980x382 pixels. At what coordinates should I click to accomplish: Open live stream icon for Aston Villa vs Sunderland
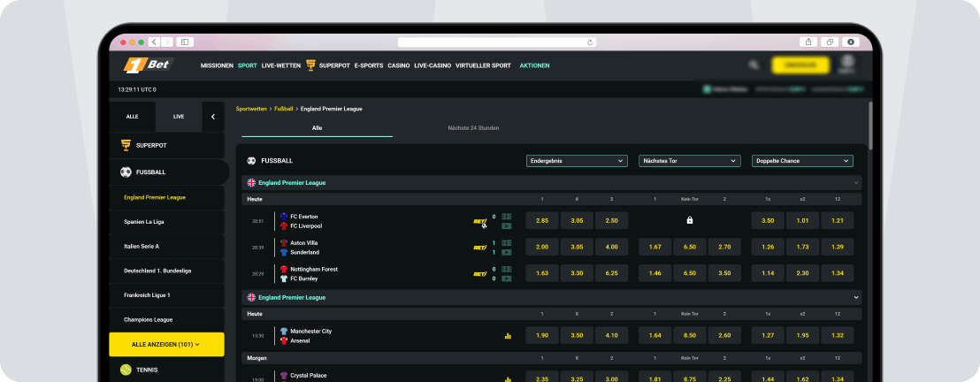click(506, 253)
